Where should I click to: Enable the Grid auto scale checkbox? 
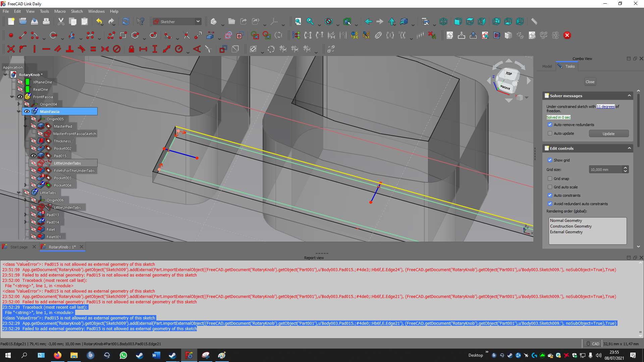click(x=550, y=187)
